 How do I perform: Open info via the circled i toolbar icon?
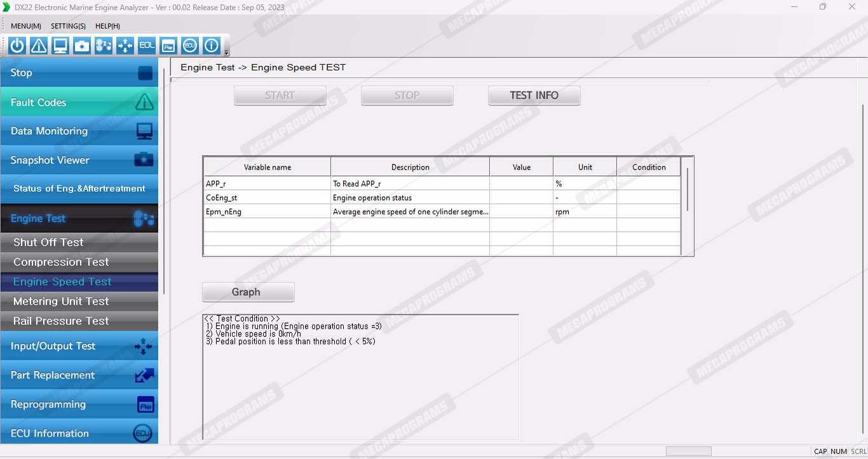(x=212, y=46)
